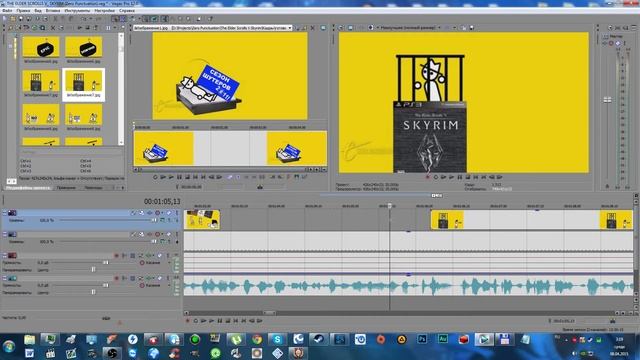Screen dimensions: 640x360
Task: Click the Open project folder icon
Action: click(13, 19)
